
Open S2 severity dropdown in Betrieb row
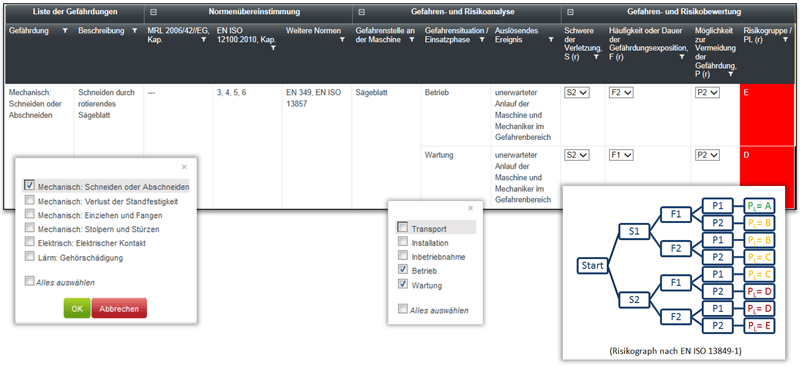point(577,93)
